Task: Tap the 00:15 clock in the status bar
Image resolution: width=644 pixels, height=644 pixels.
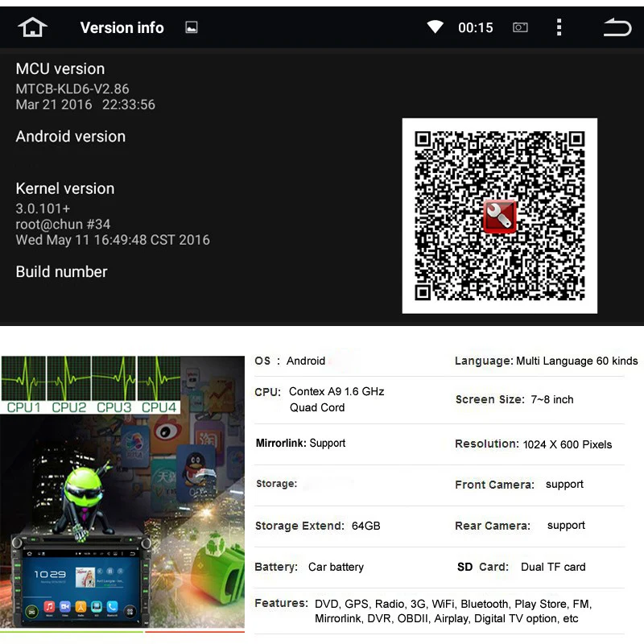Action: click(475, 27)
